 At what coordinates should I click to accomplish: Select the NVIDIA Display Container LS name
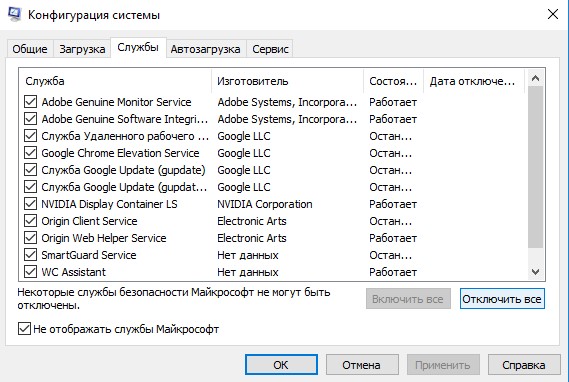tap(109, 204)
